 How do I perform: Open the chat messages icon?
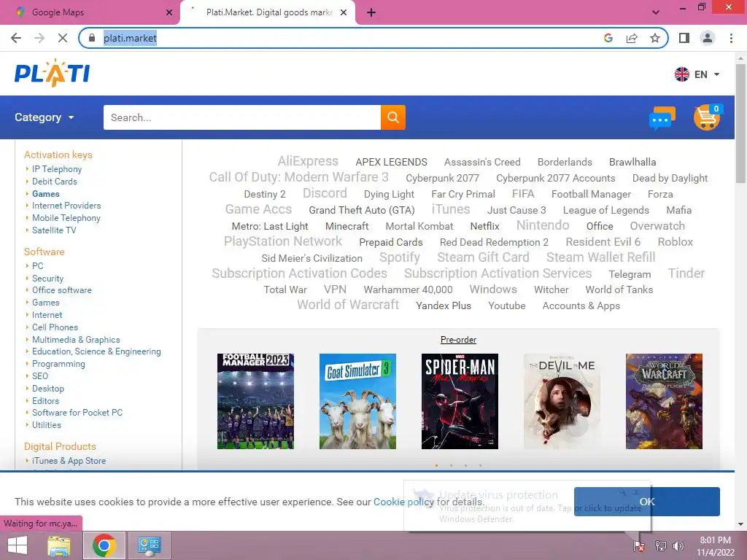662,117
